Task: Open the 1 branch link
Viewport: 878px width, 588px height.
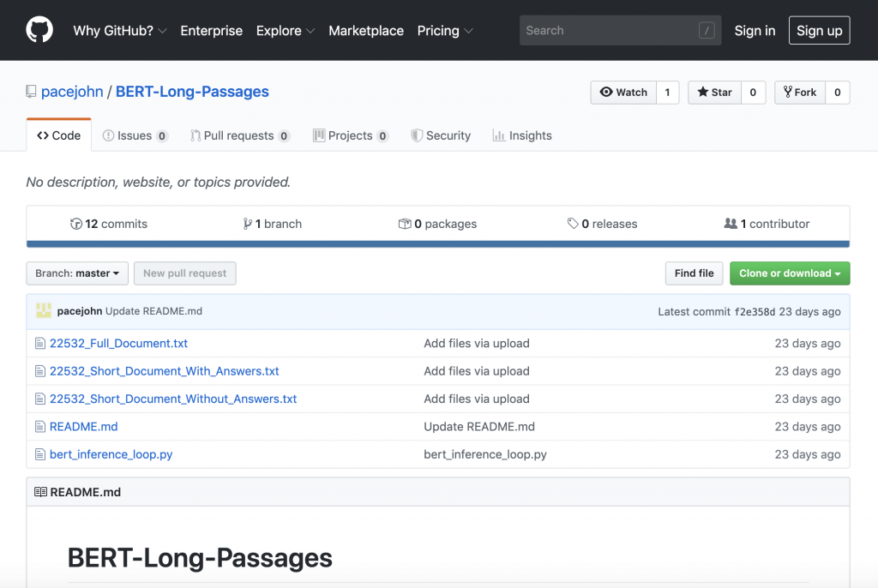Action: [273, 224]
